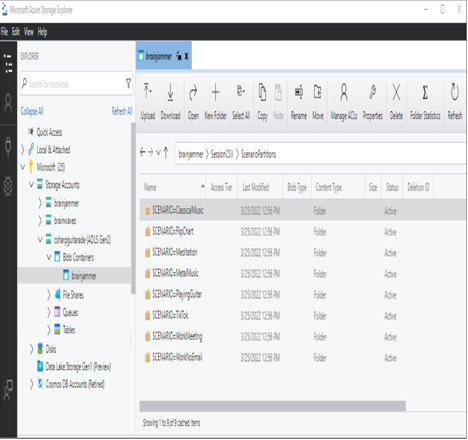The width and height of the screenshot is (468, 440).
Task: Expand Cosmos DB Accounts node
Action: (x=32, y=384)
